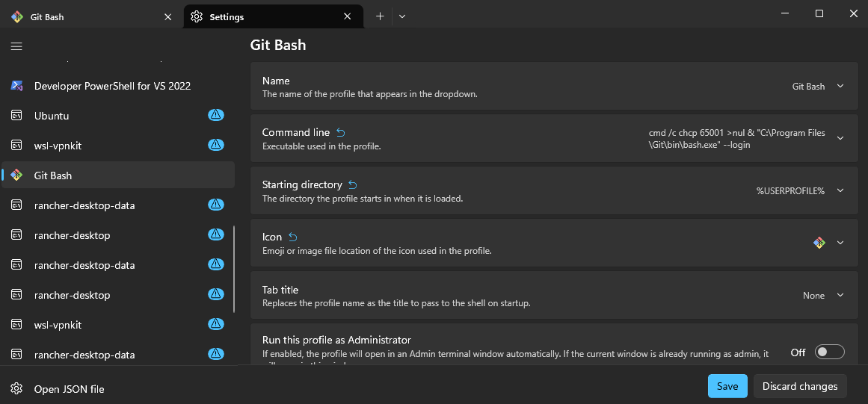Close the Git Bash tab
Viewport: 868px width, 404px height.
tap(167, 16)
